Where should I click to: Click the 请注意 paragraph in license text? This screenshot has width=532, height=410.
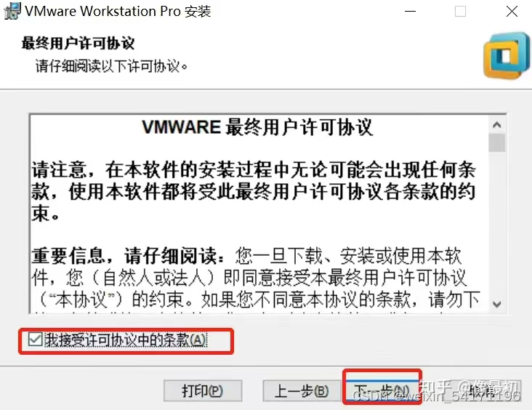[254, 191]
